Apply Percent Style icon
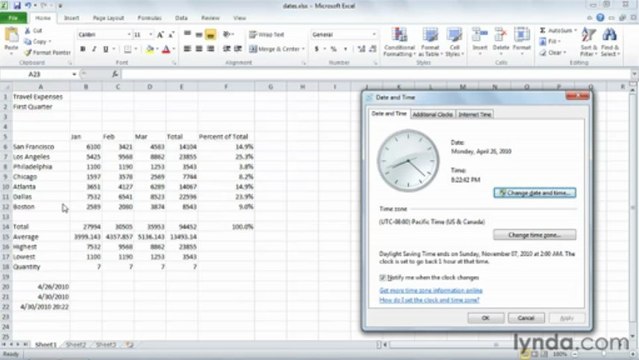Screen dimensions: 639x360 click(334, 49)
